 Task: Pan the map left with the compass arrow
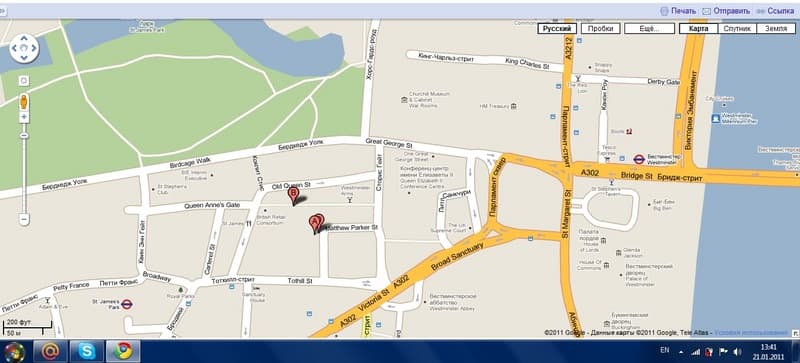coord(15,49)
